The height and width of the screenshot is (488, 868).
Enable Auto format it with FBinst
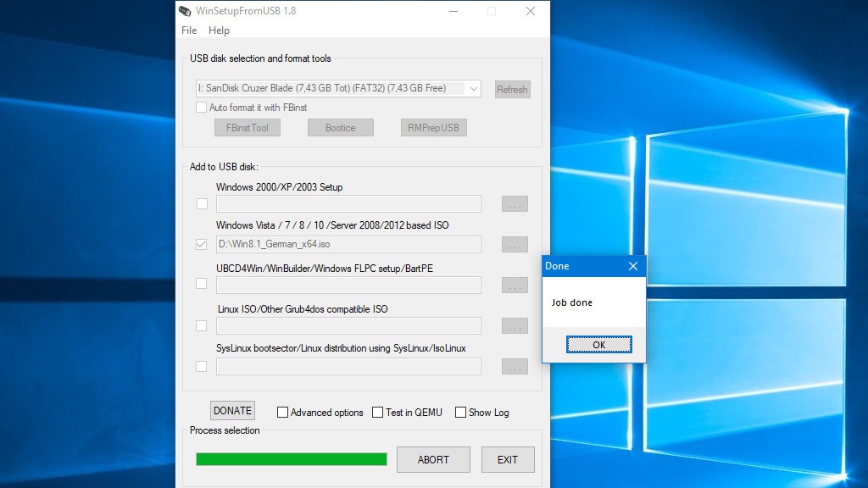point(202,108)
